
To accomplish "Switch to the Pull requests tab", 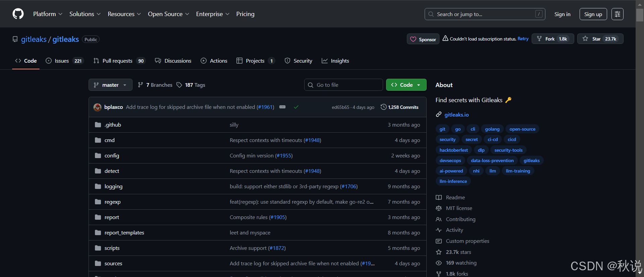I will (119, 61).
